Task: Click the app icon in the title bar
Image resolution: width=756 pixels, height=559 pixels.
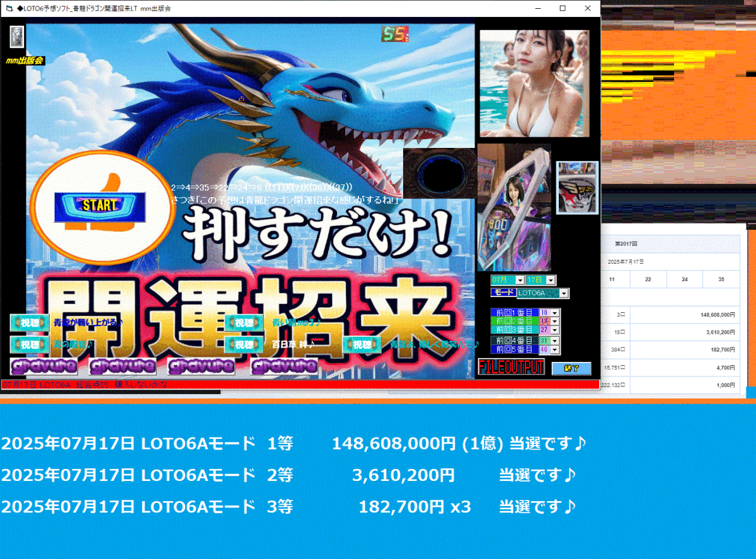Action: [9, 8]
